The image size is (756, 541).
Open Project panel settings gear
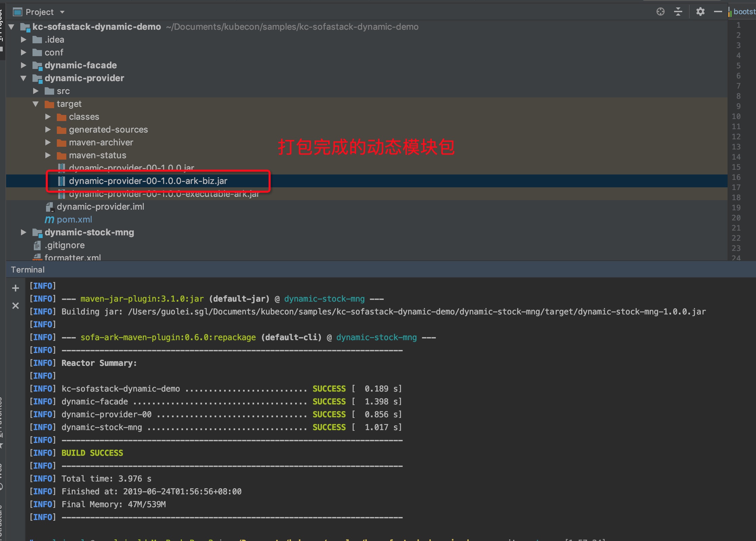point(700,12)
